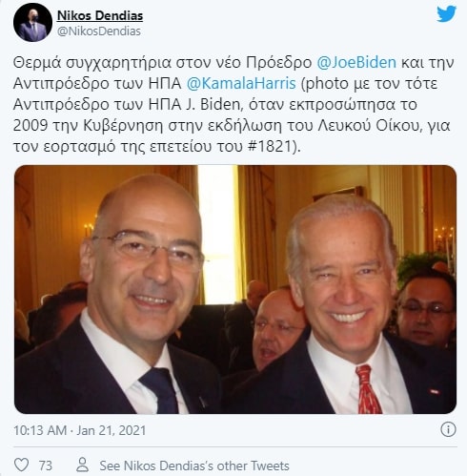Image resolution: width=467 pixels, height=476 pixels.
Task: Follow the @JoeBiden mention link
Action: pyautogui.click(x=356, y=62)
